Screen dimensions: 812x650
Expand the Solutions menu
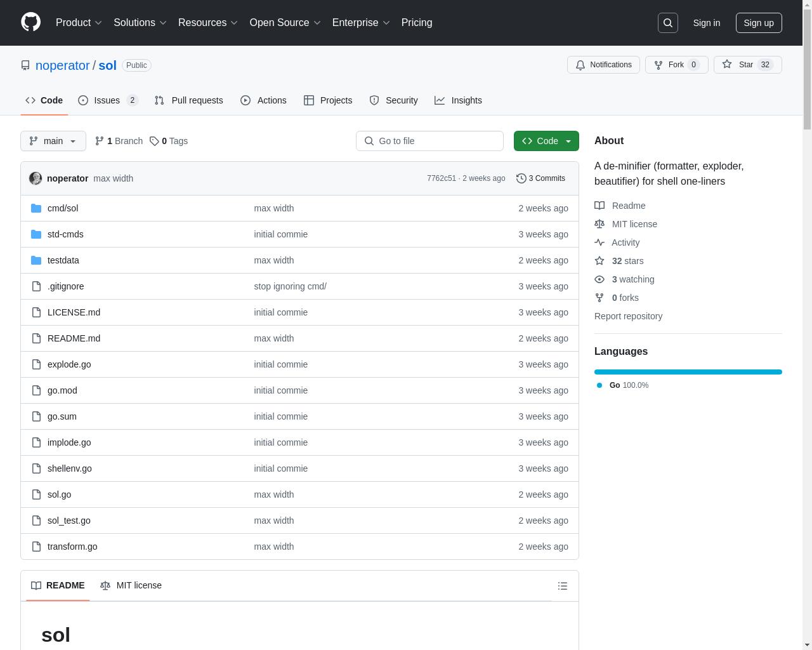(x=140, y=22)
